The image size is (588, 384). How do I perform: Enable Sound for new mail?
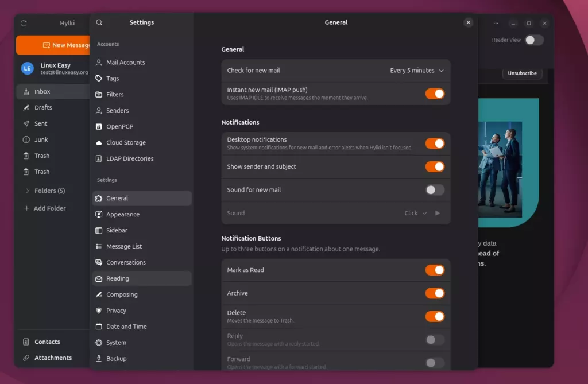[x=435, y=190]
